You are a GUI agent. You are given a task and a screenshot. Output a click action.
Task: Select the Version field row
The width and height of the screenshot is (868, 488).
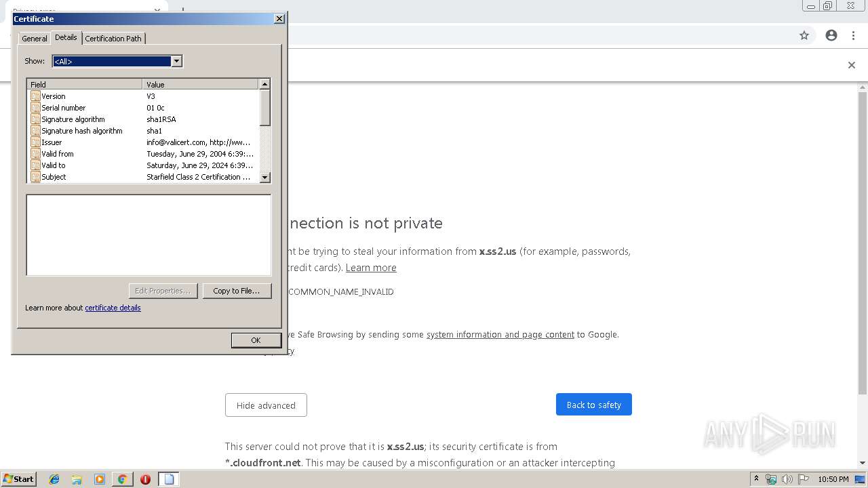pyautogui.click(x=143, y=96)
